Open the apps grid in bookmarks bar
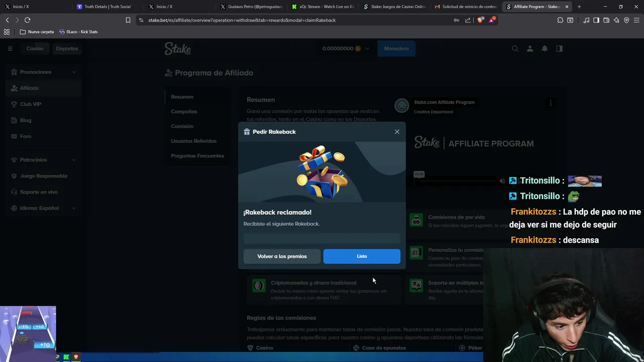The width and height of the screenshot is (644, 362). pyautogui.click(x=7, y=32)
